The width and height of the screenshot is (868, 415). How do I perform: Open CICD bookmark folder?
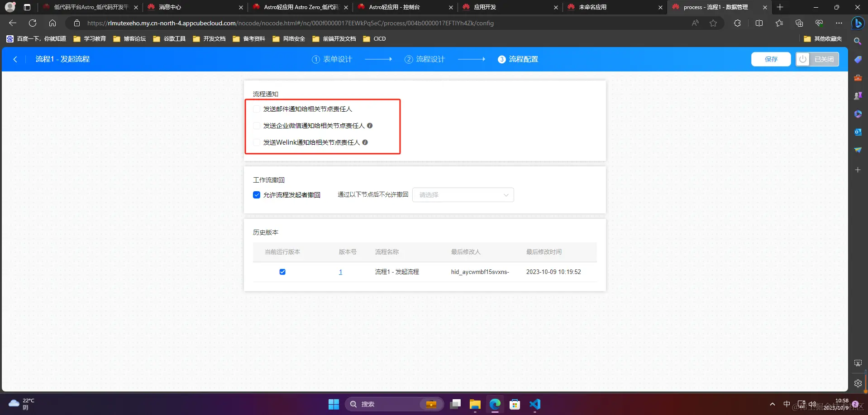tap(374, 39)
